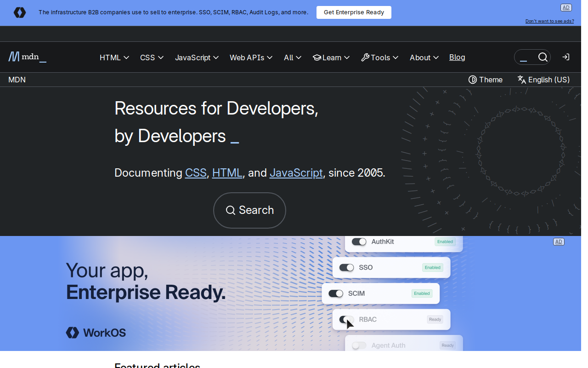This screenshot has height=368, width=588.
Task: Click the login arrow icon
Action: click(566, 57)
